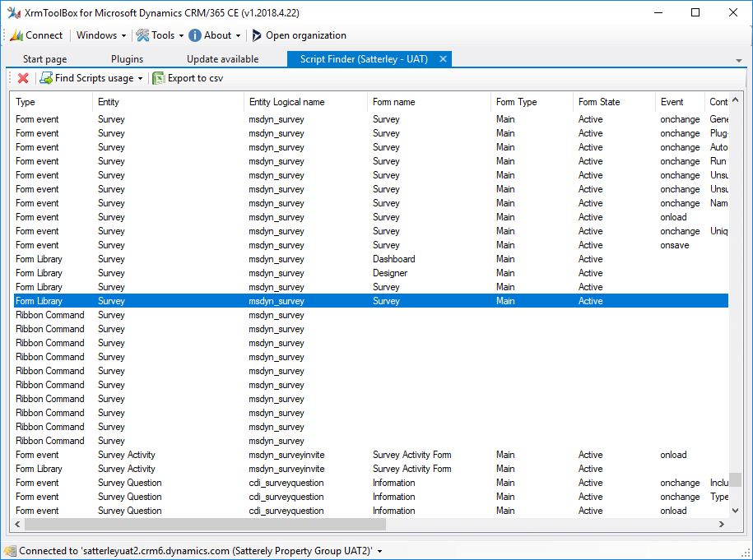Click the scroll left arrow of horizontal scrollbar
This screenshot has height=560, width=753.
click(18, 524)
